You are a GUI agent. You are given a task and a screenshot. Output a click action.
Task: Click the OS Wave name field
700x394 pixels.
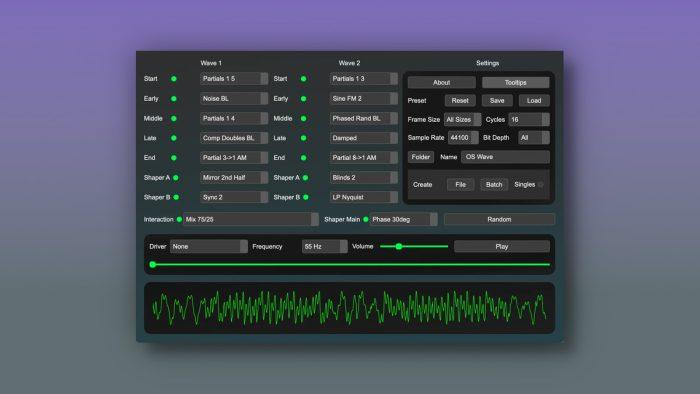point(505,157)
